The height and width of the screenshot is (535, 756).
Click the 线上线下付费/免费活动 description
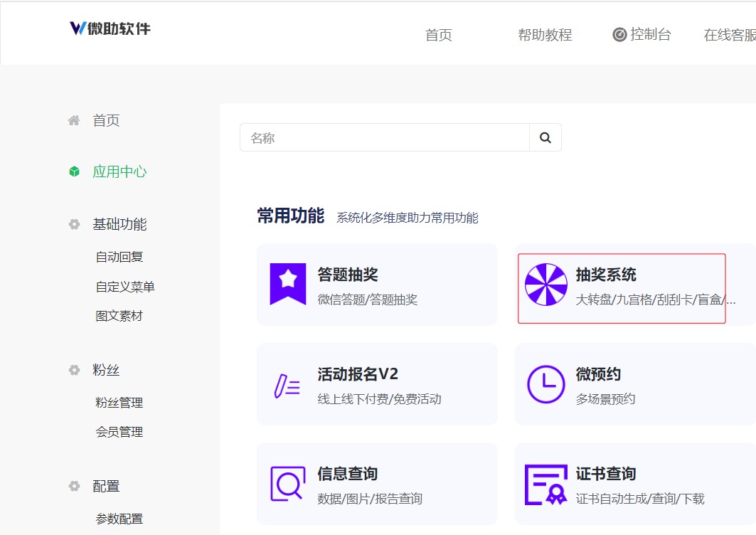click(380, 399)
